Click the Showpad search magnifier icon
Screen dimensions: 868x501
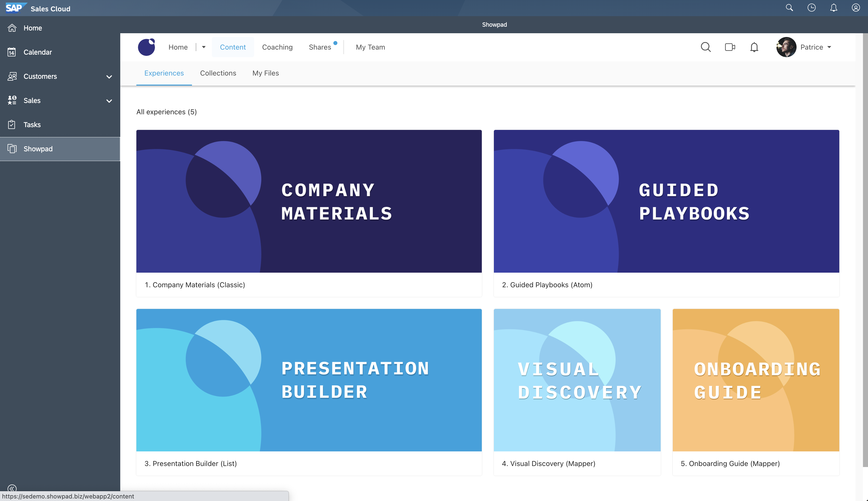(x=705, y=47)
